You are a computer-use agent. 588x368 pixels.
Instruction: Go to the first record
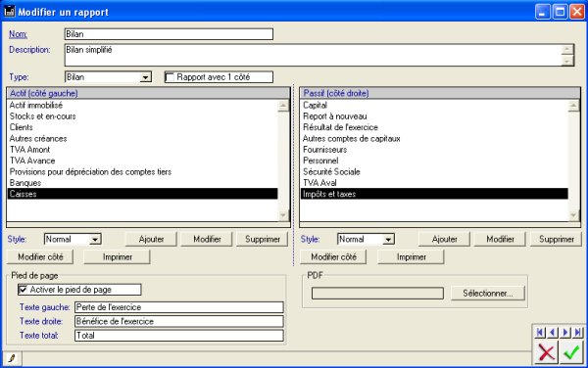pyautogui.click(x=540, y=332)
